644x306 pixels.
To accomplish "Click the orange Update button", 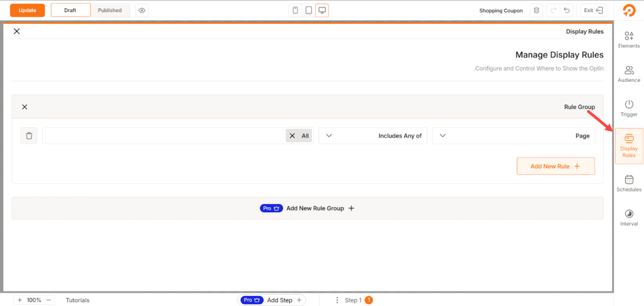I will pos(27,10).
